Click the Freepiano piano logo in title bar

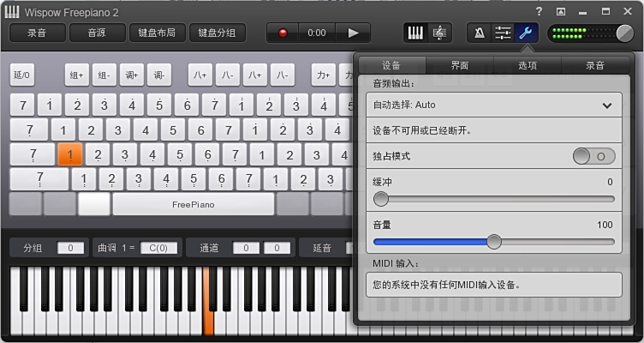(12, 12)
